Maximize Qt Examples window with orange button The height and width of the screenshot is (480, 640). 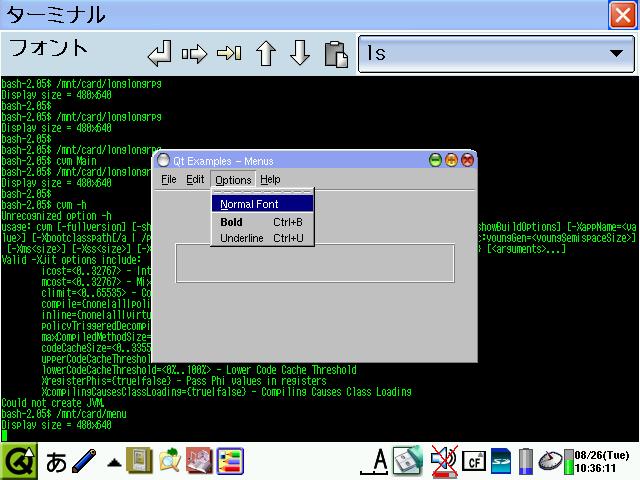[451, 160]
